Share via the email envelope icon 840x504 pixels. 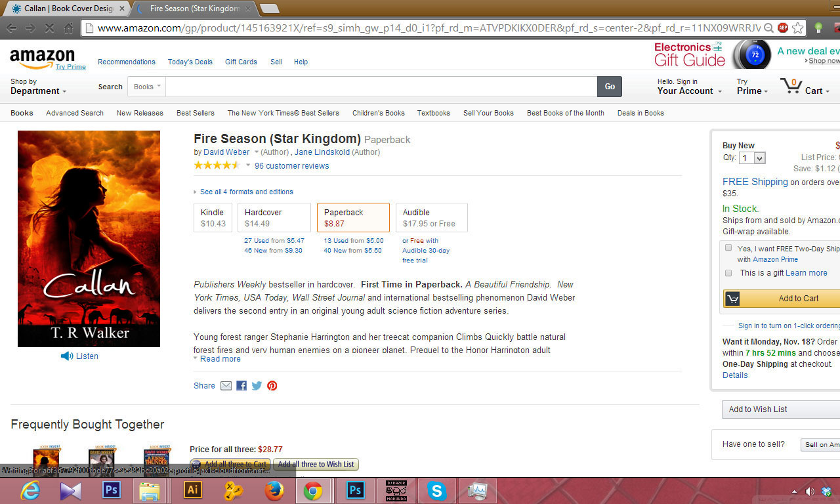226,385
